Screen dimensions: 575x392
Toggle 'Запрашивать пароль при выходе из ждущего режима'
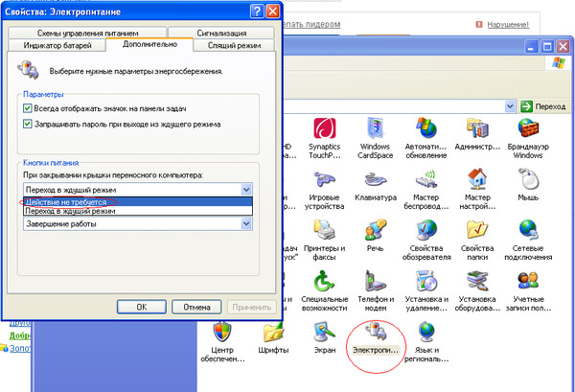(x=28, y=124)
